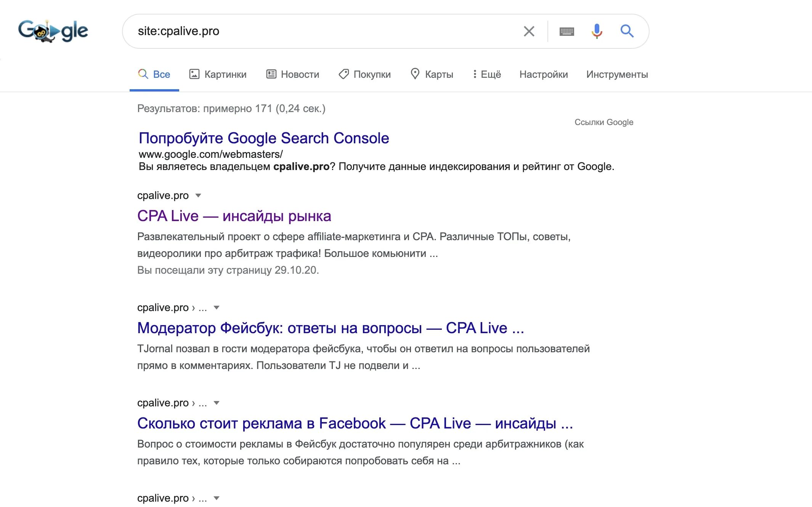Open Сколько стоит реклама в Facebook link
The image size is (812, 507).
point(355,424)
